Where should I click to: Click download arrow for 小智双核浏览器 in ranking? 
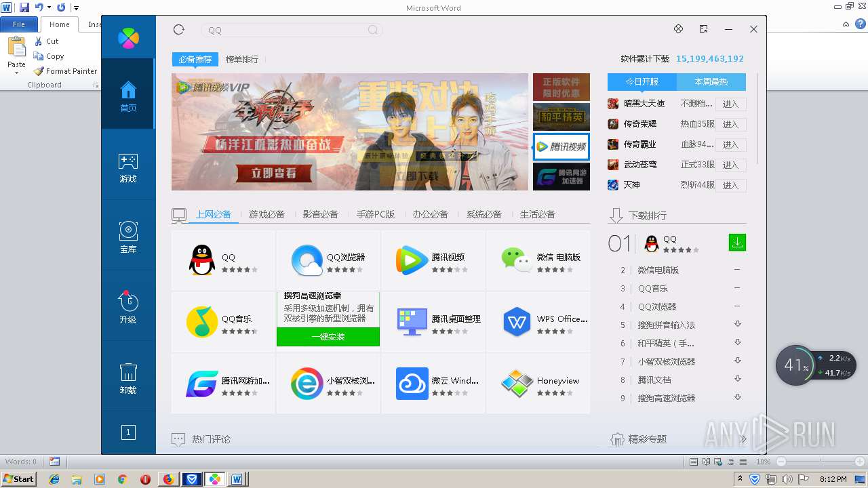(x=738, y=361)
